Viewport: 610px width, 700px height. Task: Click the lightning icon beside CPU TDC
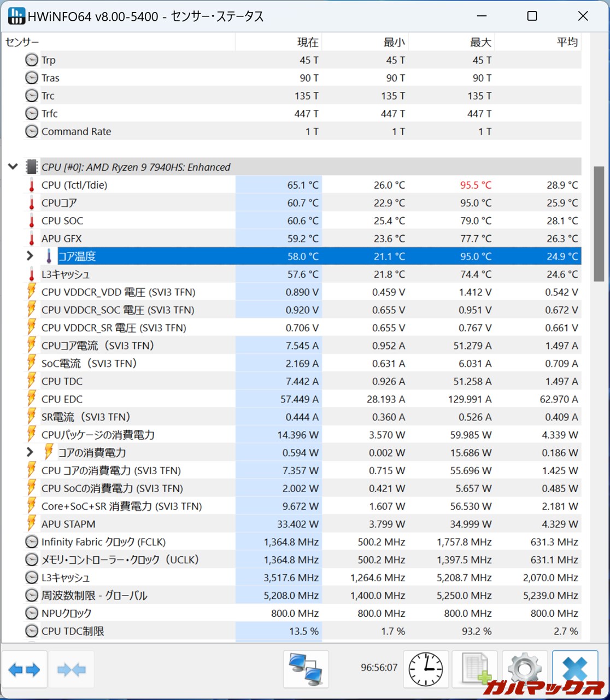coord(32,382)
